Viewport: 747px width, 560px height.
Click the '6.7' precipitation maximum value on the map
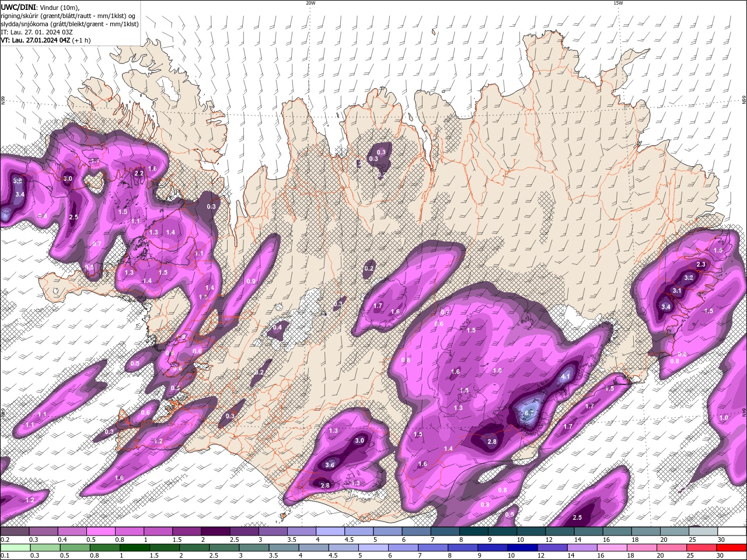[x=530, y=413]
